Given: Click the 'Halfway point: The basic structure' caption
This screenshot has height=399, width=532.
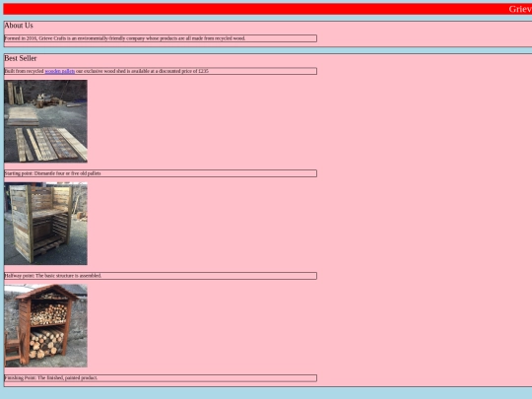Looking at the screenshot, I should tap(161, 276).
